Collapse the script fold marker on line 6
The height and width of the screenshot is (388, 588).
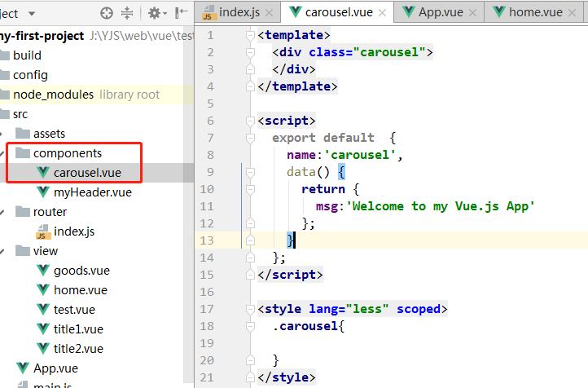pyautogui.click(x=250, y=121)
